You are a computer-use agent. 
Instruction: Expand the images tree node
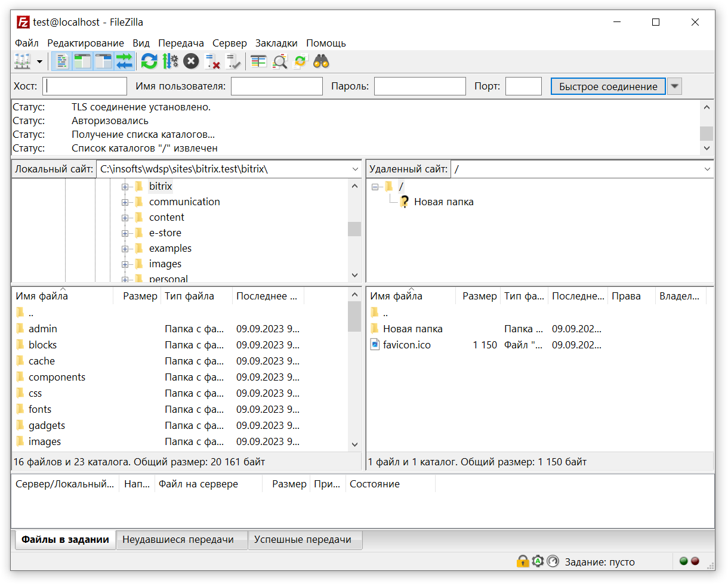click(x=125, y=264)
